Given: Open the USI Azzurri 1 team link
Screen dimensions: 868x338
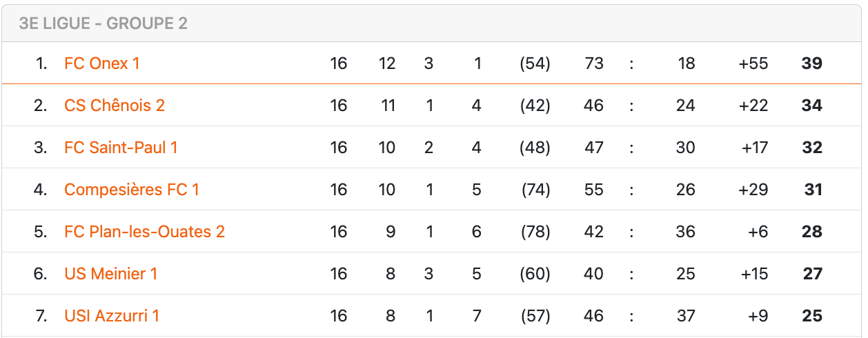Looking at the screenshot, I should pos(112,316).
